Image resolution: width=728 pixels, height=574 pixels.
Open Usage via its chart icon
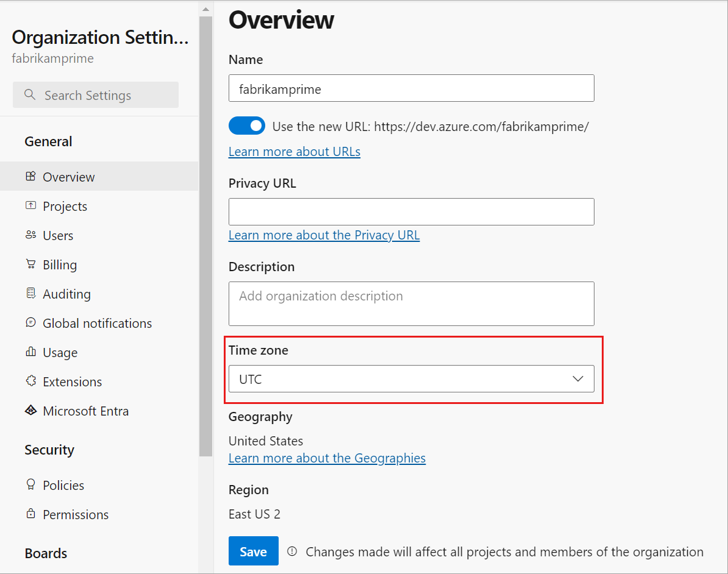(30, 352)
